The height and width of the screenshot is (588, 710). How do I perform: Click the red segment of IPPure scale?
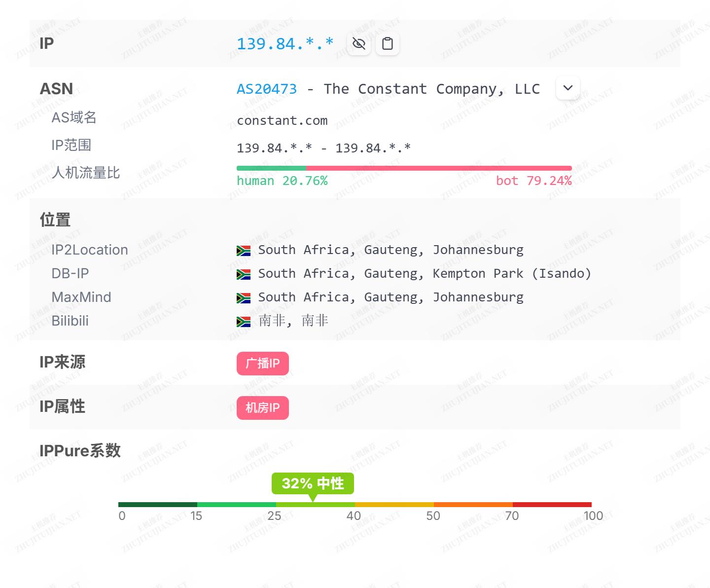(x=552, y=505)
